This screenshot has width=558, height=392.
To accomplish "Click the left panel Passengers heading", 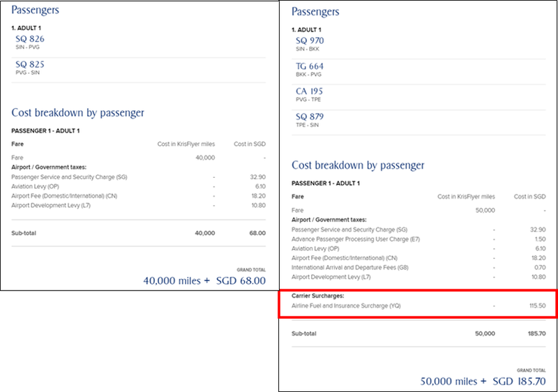I will (36, 10).
